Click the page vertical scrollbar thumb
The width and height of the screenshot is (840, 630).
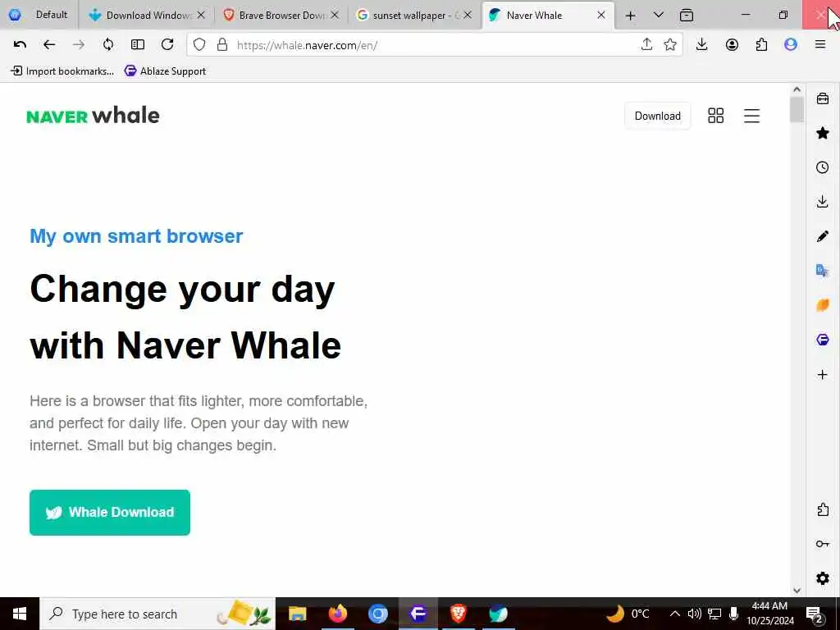(797, 109)
